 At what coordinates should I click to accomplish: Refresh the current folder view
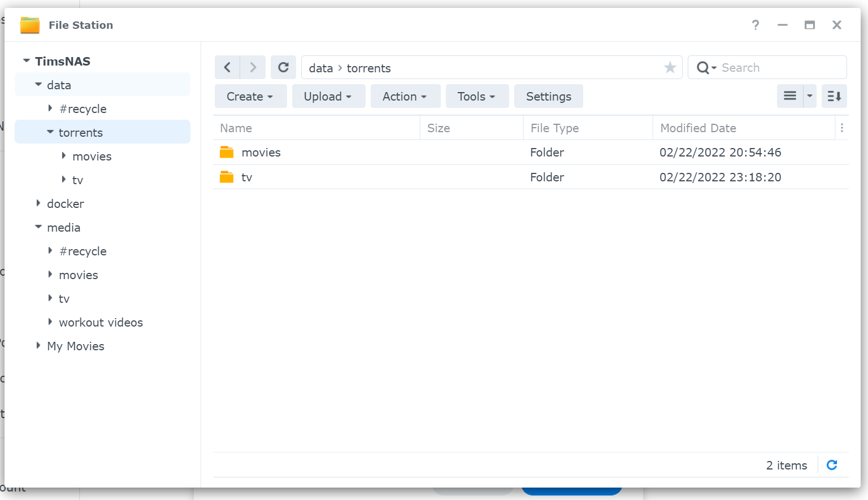[x=283, y=67]
